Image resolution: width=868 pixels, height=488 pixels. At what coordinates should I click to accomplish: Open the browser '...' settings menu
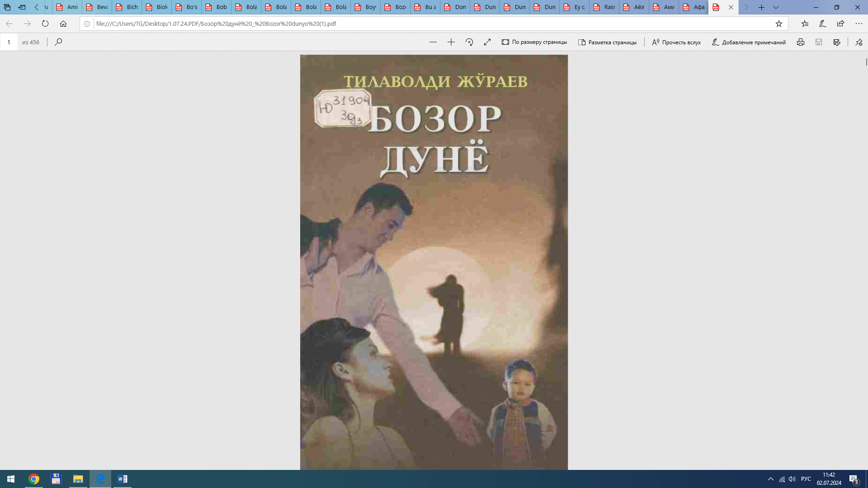click(859, 23)
